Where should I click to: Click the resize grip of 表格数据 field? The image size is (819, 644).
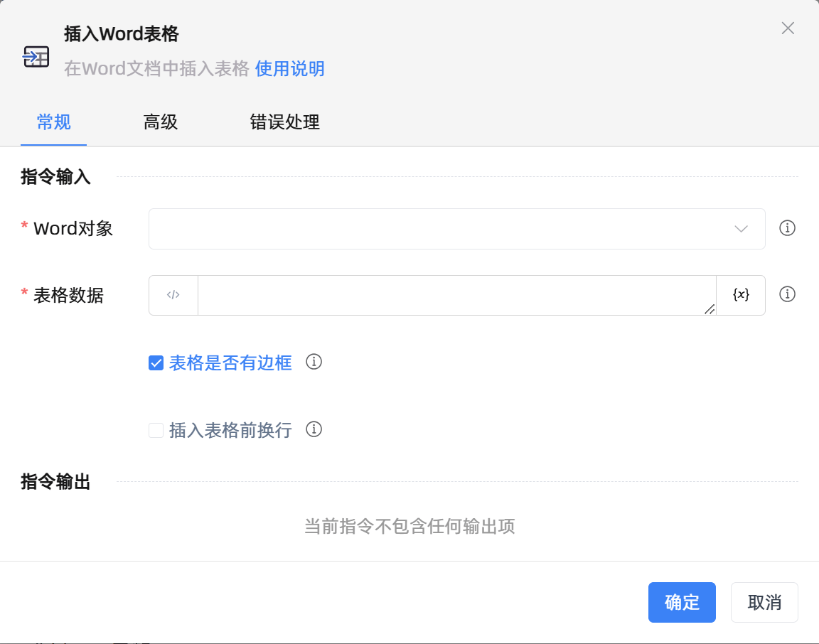[x=710, y=309]
